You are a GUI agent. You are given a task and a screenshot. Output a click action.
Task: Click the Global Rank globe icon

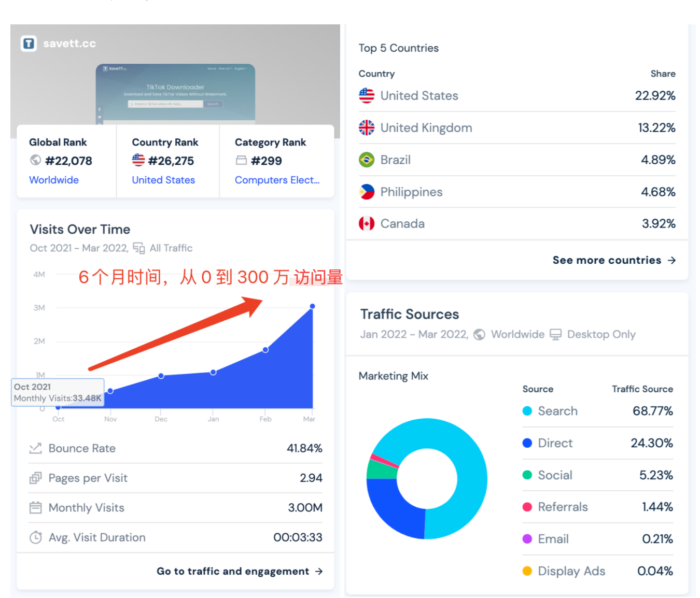click(35, 160)
